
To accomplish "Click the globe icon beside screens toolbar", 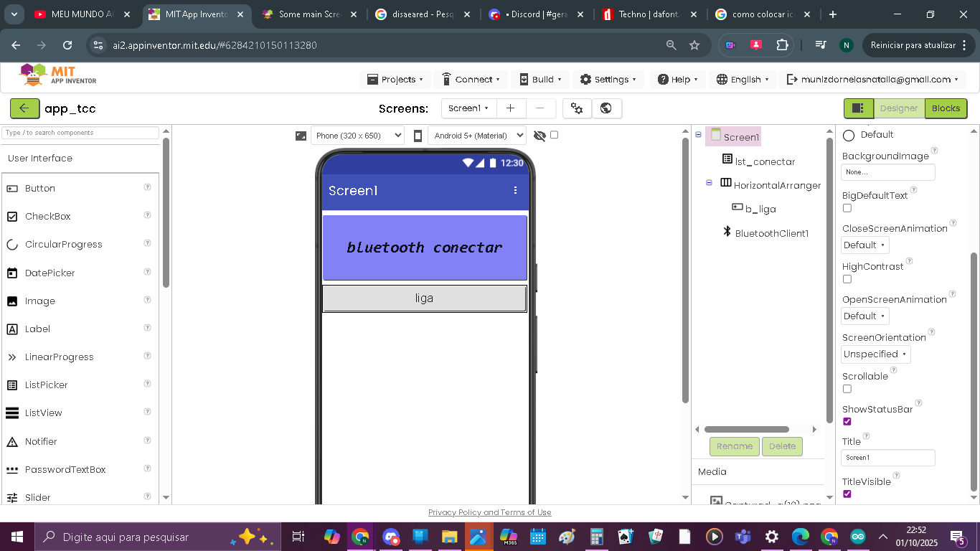I will [x=606, y=108].
